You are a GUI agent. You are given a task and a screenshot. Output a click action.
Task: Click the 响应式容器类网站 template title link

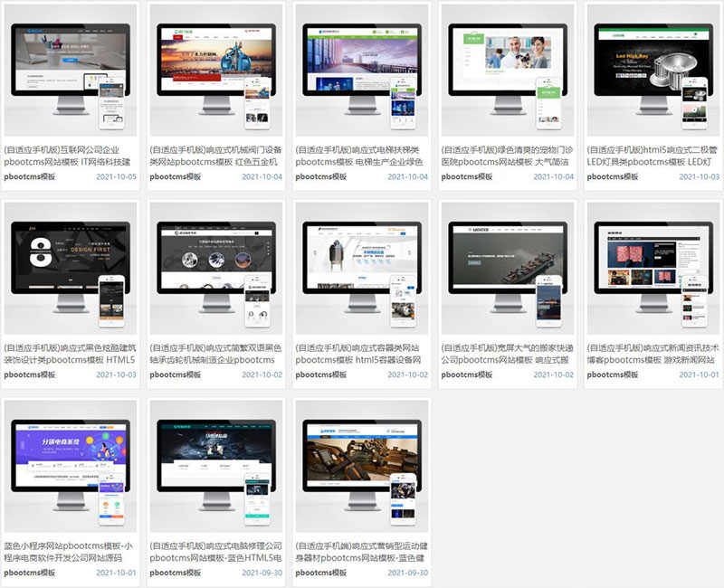[361, 353]
